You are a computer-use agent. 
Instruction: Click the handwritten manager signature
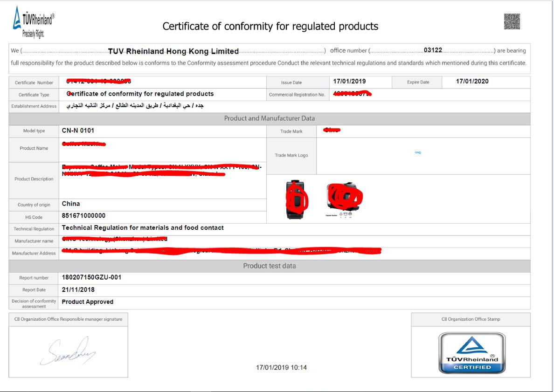[x=68, y=351]
